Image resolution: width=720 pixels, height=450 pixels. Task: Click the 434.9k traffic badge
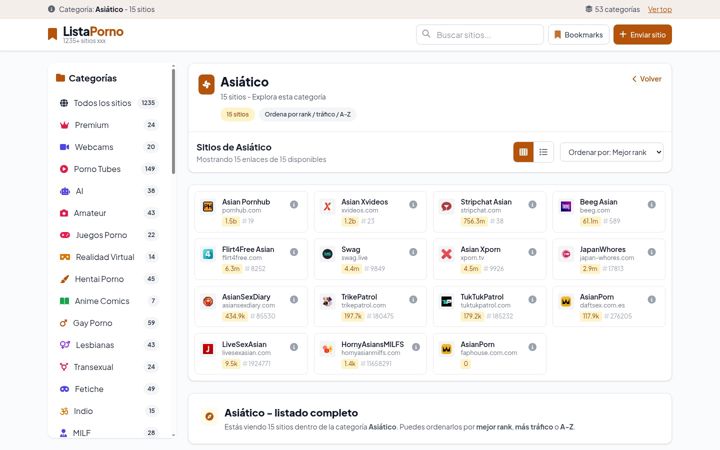click(x=235, y=316)
